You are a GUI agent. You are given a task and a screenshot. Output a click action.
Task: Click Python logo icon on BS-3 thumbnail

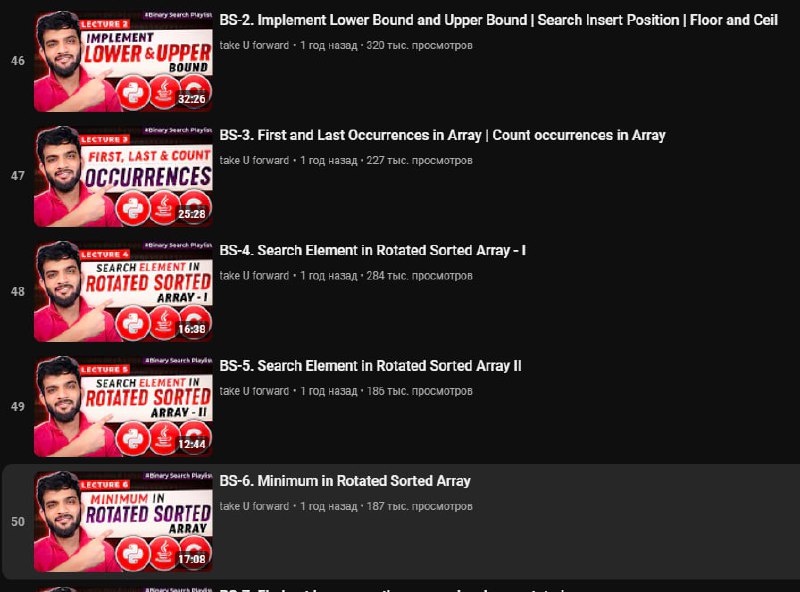133,208
